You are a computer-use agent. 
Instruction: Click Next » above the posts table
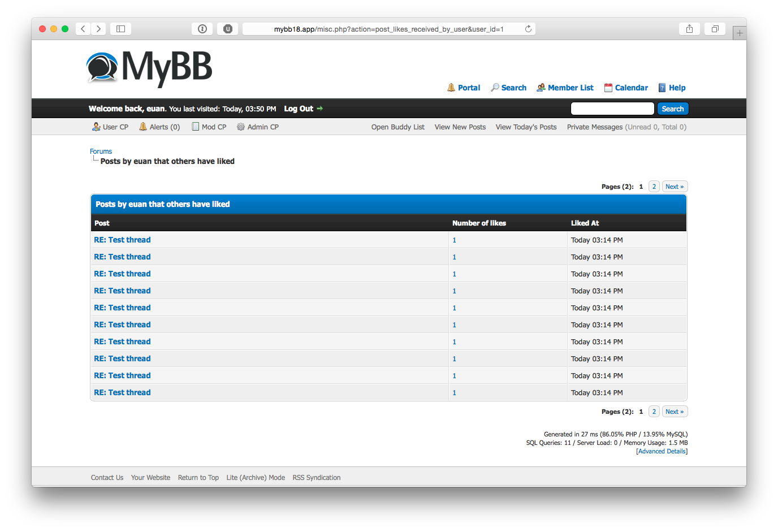(675, 187)
